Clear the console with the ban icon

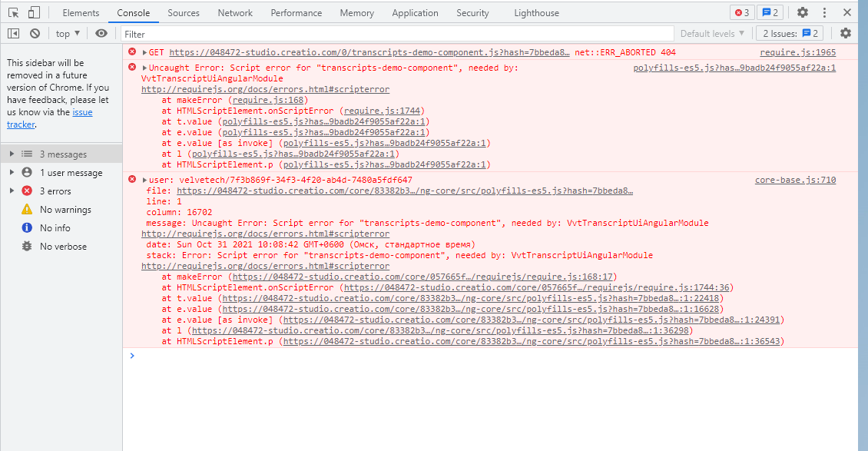point(35,33)
